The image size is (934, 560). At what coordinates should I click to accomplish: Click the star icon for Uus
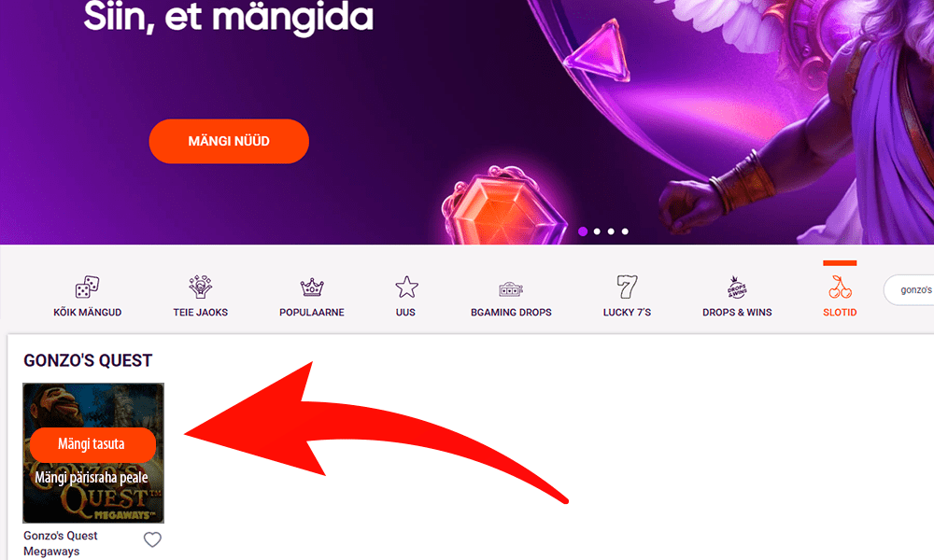point(406,287)
